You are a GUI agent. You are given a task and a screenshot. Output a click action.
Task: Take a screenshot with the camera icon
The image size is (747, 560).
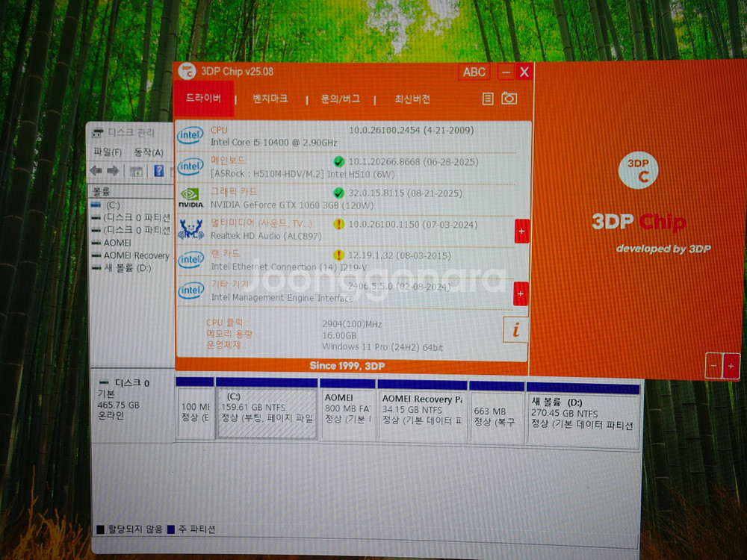coord(509,99)
